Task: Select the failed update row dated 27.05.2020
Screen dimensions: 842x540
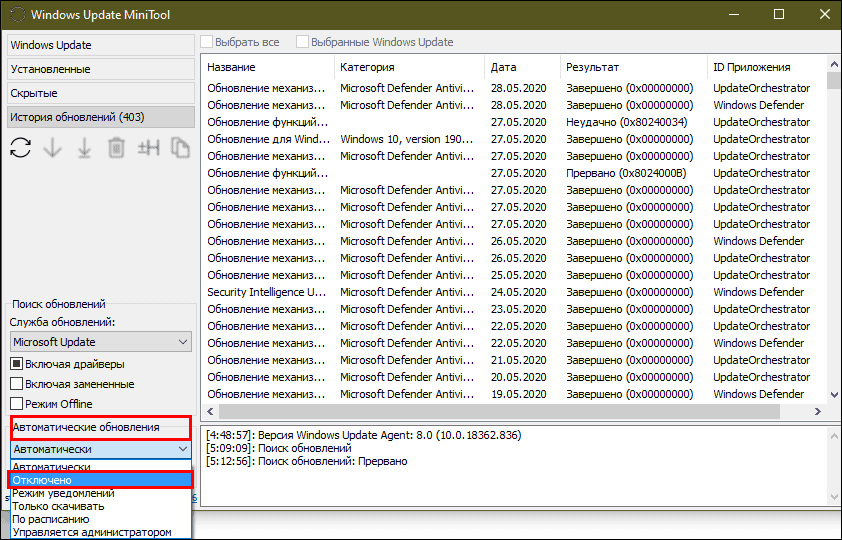Action: (x=450, y=122)
